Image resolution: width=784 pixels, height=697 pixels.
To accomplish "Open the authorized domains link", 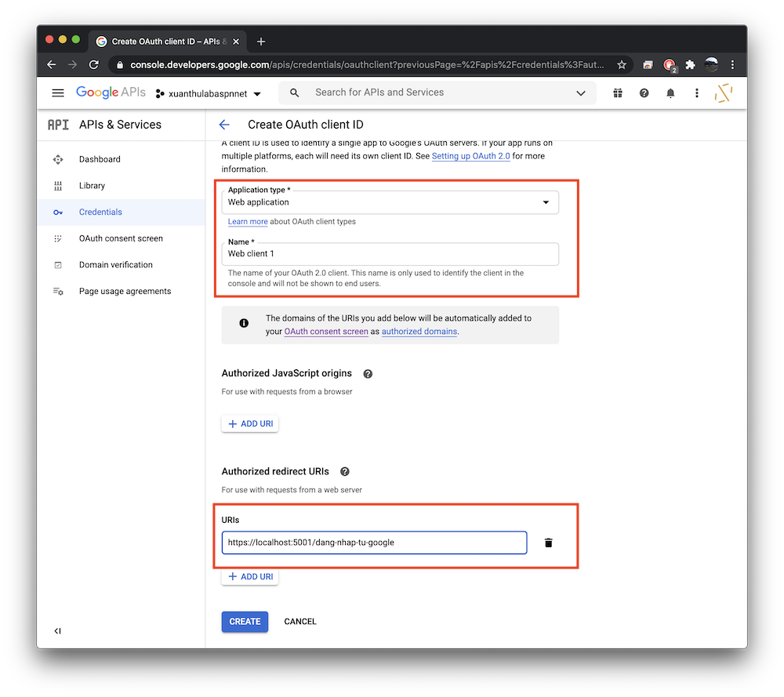I will point(419,332).
